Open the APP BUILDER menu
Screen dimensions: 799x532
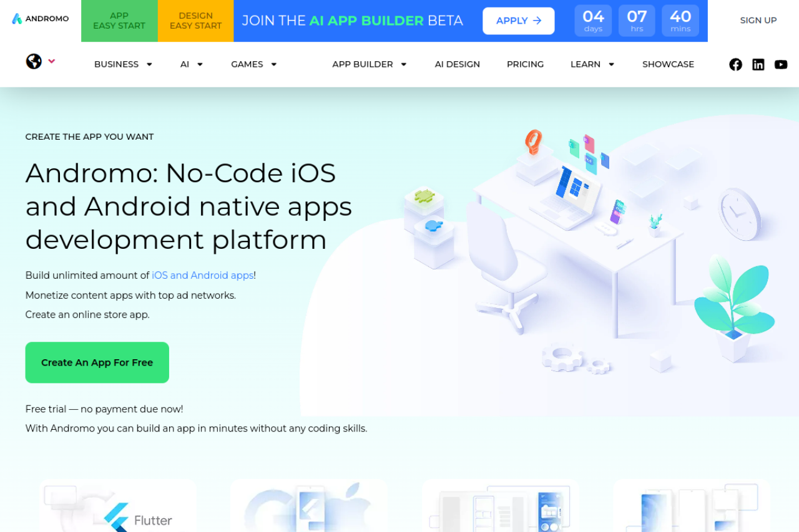(x=370, y=64)
